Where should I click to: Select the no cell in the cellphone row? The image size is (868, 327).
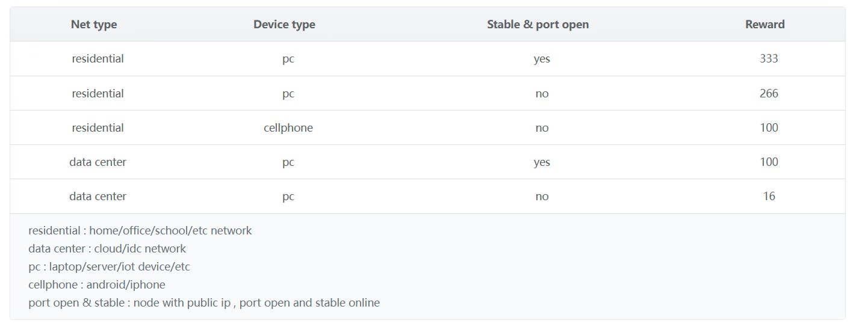542,128
